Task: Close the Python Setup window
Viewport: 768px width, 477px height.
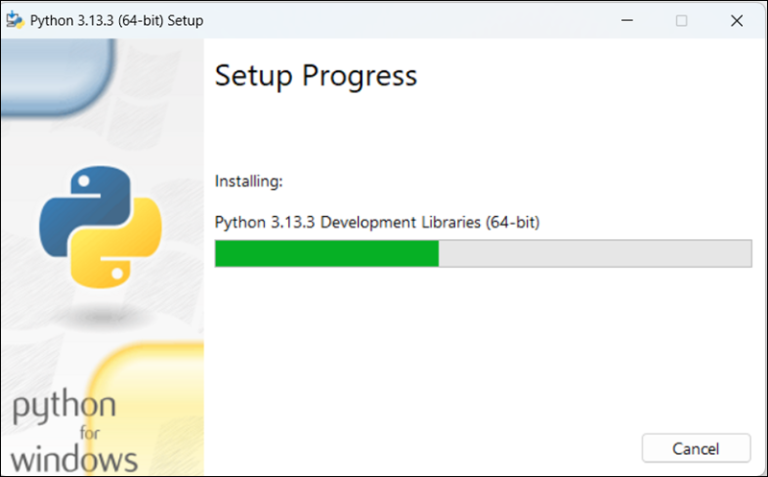Action: pos(737,20)
